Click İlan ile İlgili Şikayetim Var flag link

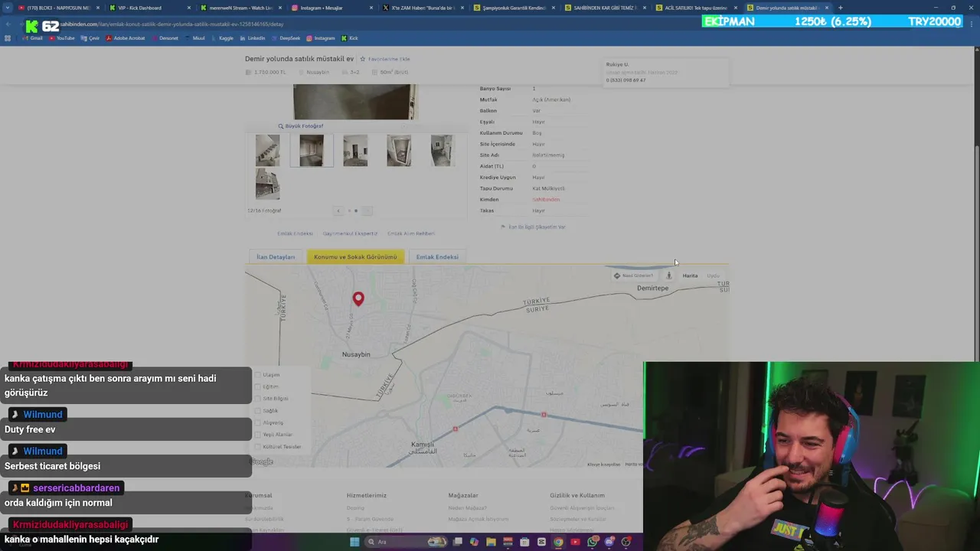click(x=533, y=227)
